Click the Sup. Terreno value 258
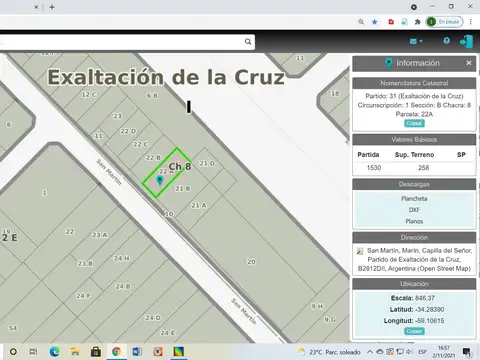This screenshot has height=360, width=480. tap(423, 168)
